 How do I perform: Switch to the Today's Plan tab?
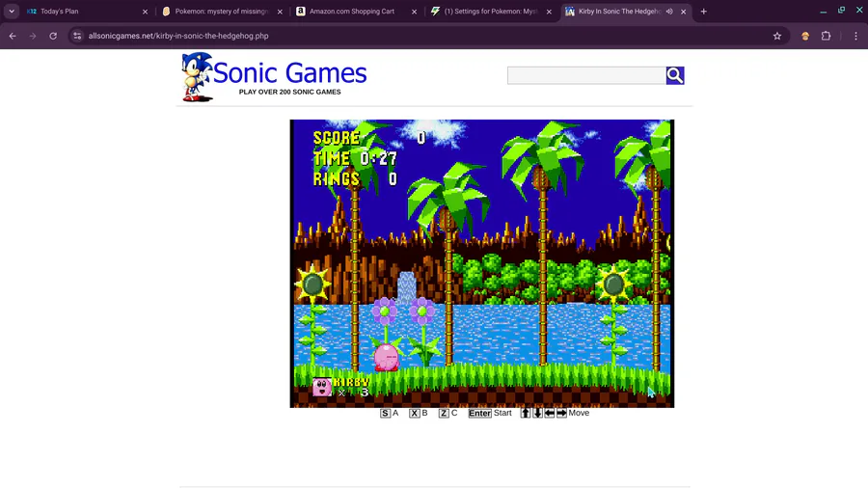(x=86, y=11)
